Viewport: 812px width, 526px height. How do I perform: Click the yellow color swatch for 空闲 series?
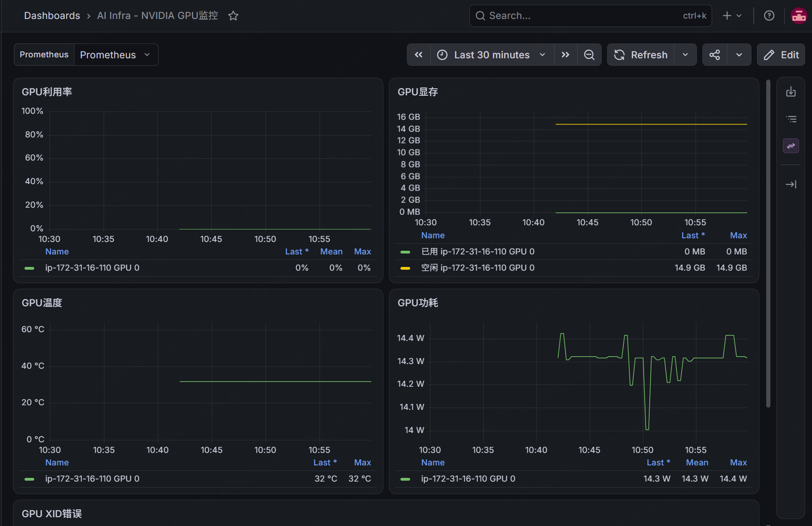pos(405,268)
